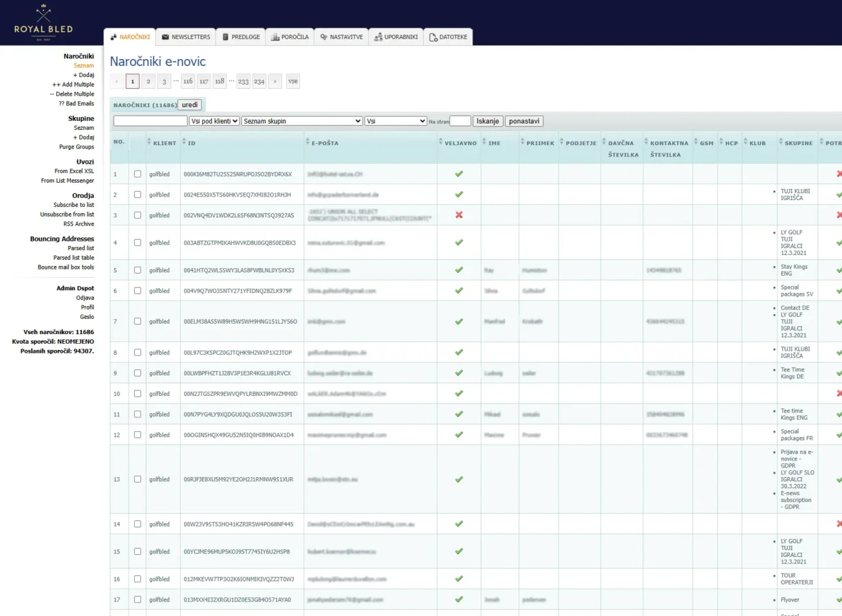Viewport: 842px width, 616px height.
Task: Click the Royal Bled logo
Action: pyautogui.click(x=43, y=23)
